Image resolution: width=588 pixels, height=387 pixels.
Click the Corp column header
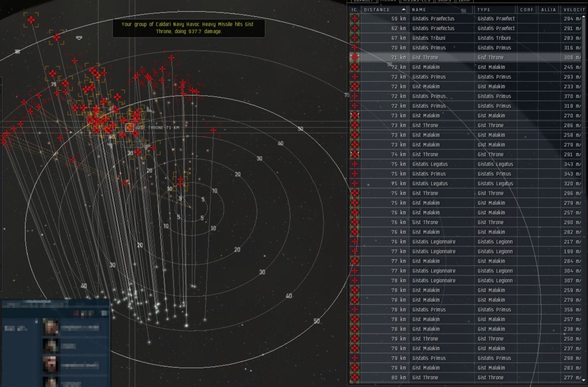point(527,10)
